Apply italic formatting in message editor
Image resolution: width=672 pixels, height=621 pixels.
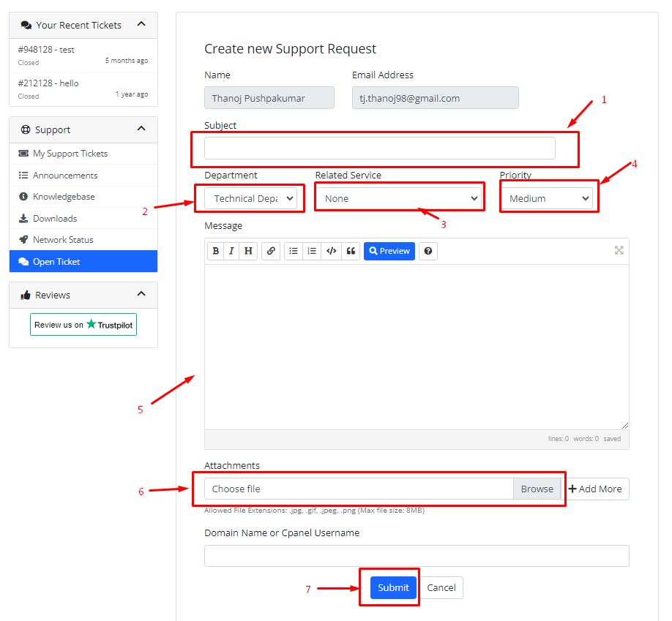click(x=231, y=251)
